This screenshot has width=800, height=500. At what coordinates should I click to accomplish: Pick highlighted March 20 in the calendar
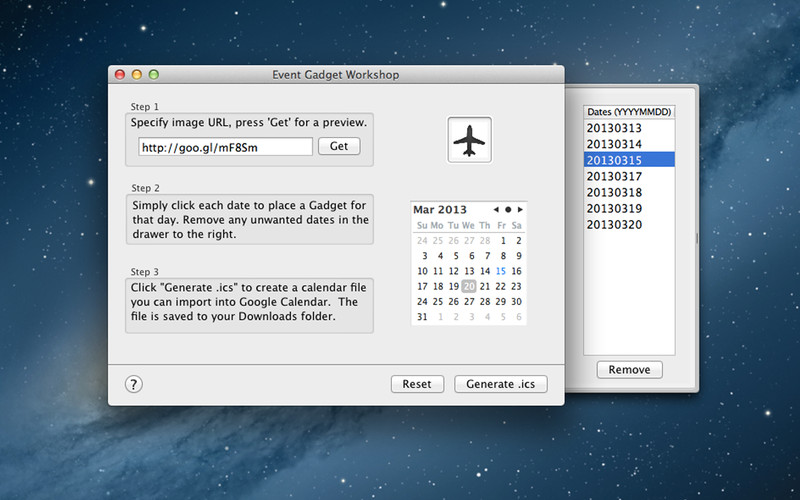pos(469,287)
